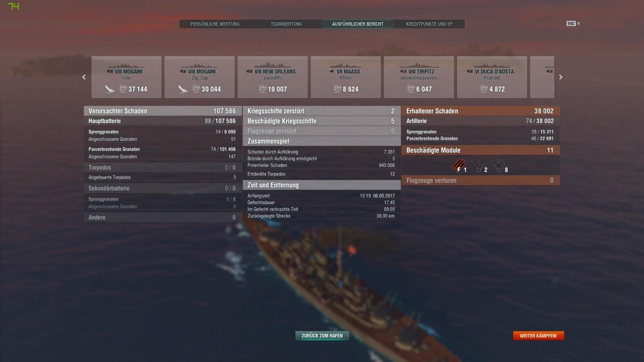
Task: Select the VI Duca d'Aosta ship card
Action: (492, 77)
